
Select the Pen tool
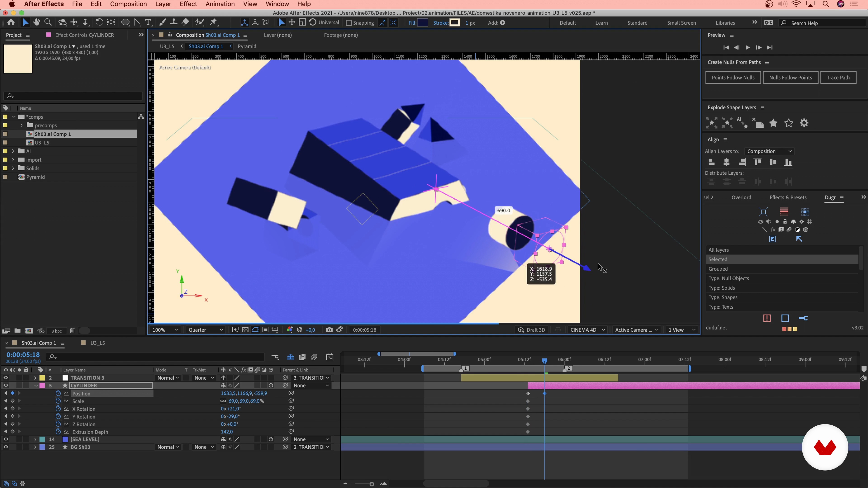click(137, 23)
